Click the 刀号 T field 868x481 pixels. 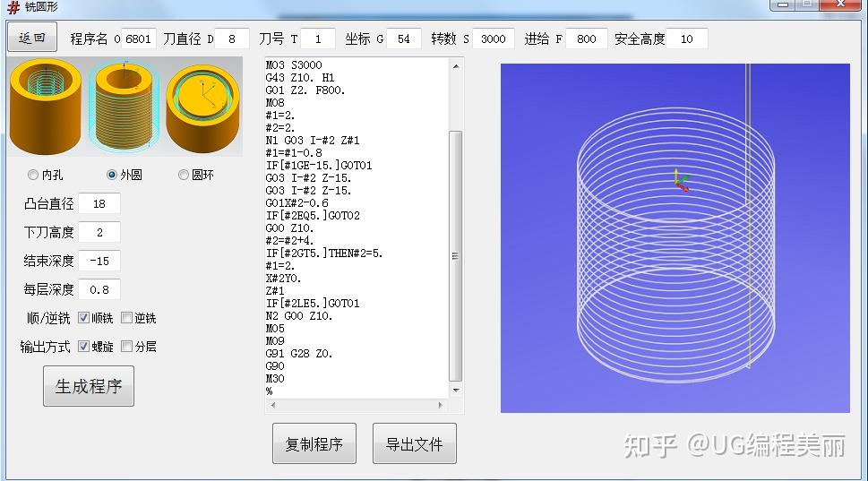(x=318, y=39)
